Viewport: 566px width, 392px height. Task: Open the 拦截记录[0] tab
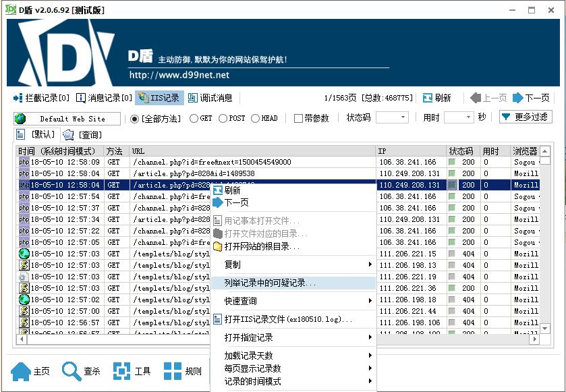click(x=41, y=98)
